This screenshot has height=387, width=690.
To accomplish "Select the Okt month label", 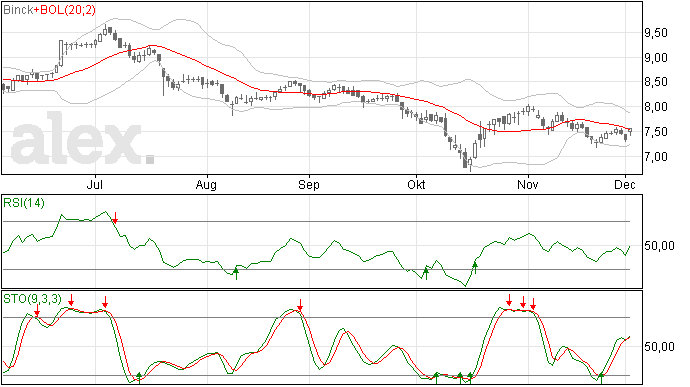I will coord(416,184).
